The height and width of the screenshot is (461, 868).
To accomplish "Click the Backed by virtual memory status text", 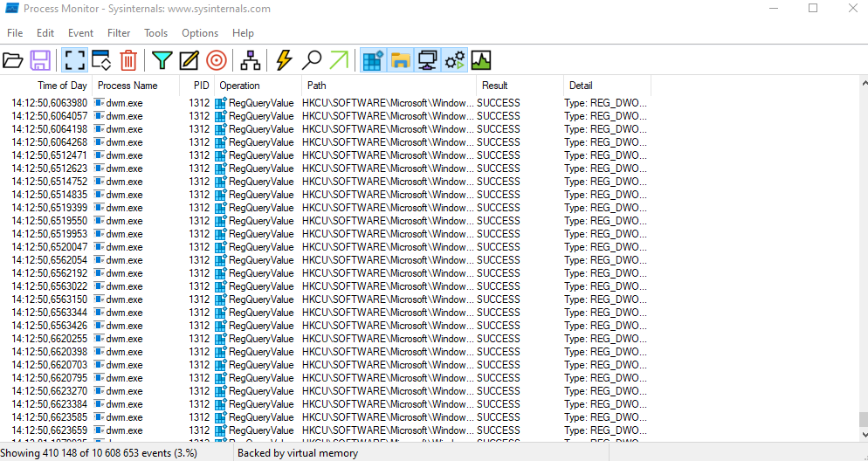I will pos(298,453).
